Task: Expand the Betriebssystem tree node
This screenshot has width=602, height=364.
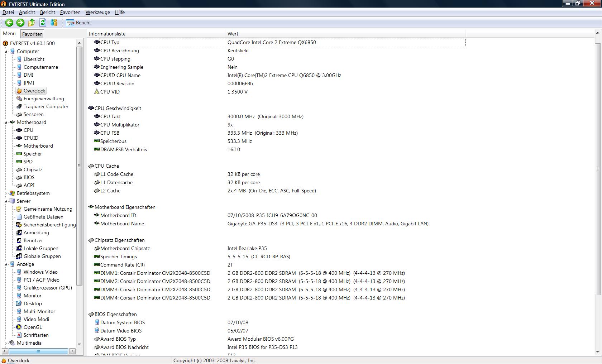Action: click(6, 193)
